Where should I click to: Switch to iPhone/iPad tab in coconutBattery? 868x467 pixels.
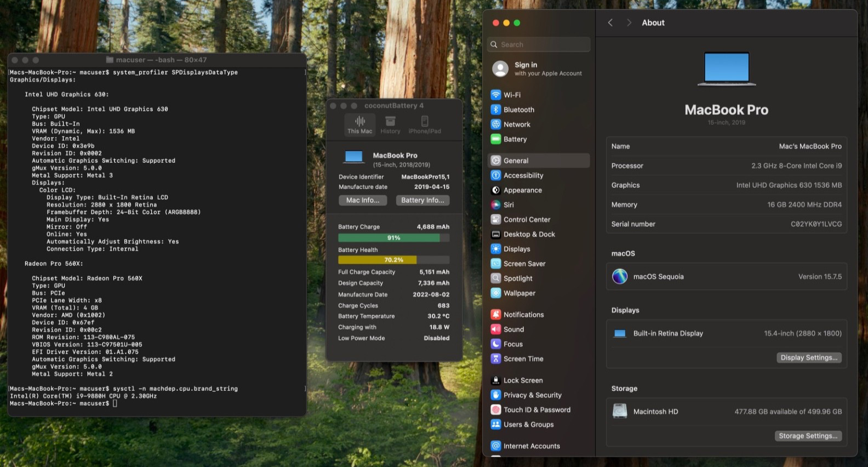click(425, 125)
